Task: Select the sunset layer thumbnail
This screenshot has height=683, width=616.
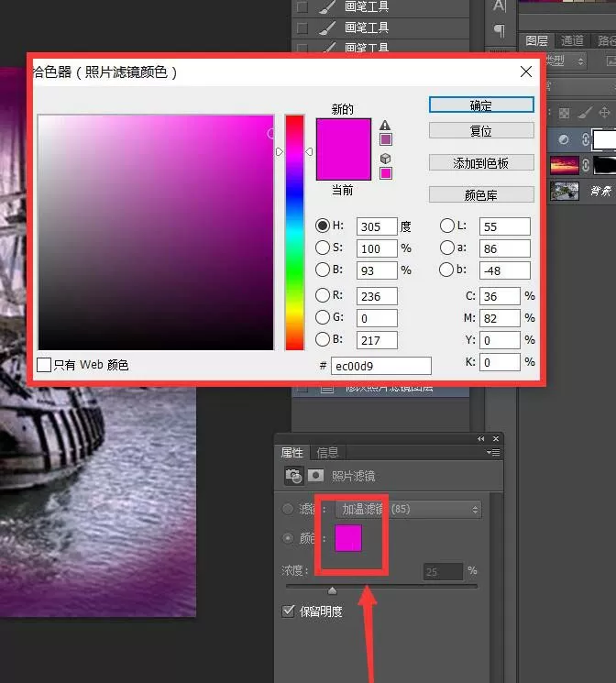Action: point(564,166)
